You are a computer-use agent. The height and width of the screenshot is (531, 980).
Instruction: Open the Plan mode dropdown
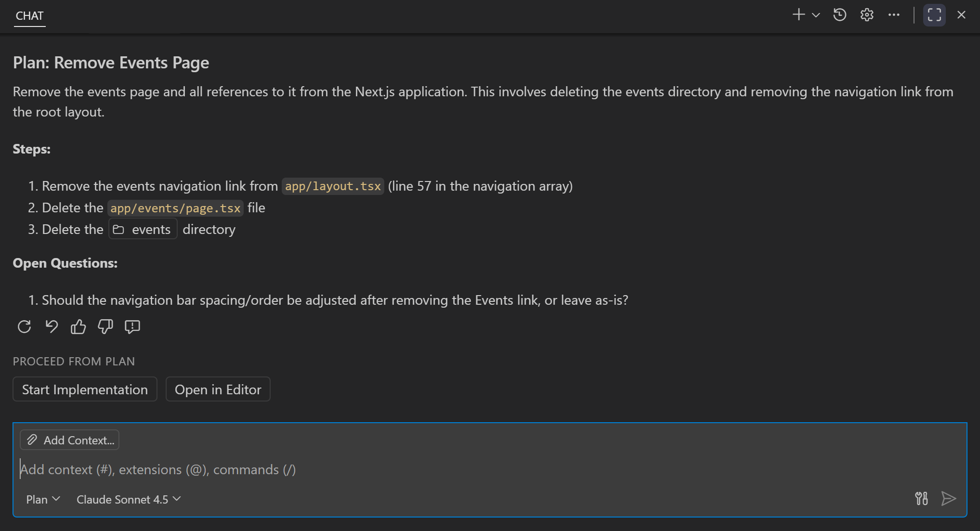coord(42,499)
